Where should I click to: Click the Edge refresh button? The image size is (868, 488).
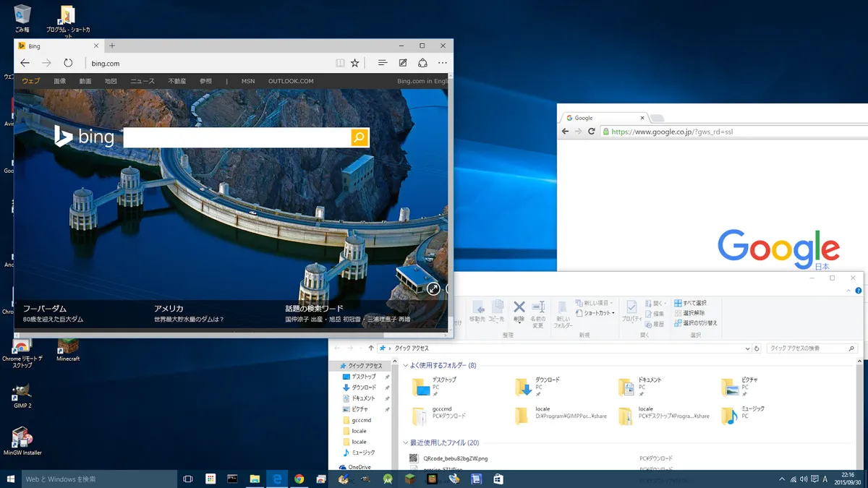coord(68,64)
